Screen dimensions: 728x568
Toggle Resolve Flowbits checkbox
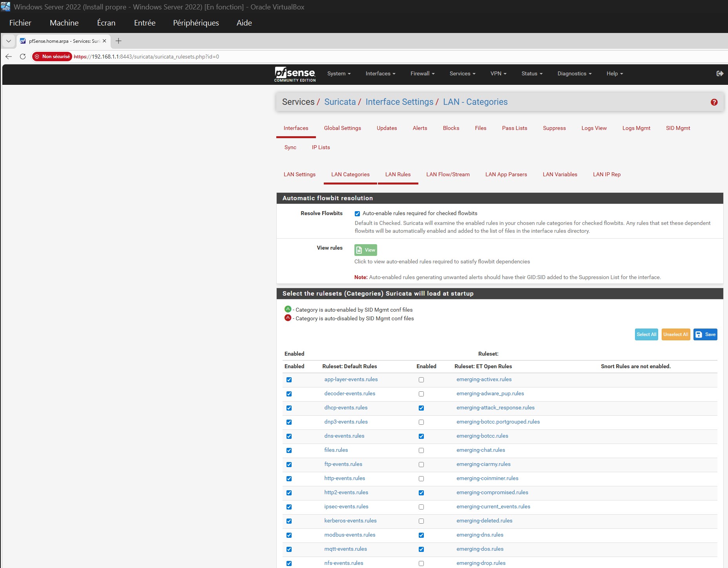point(357,214)
